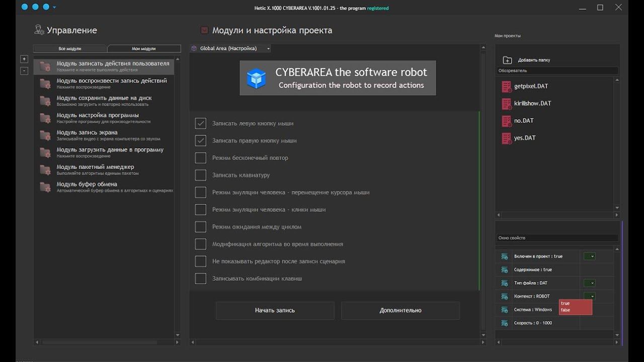Image resolution: width=644 pixels, height=362 pixels.
Task: Click property icon for 'Содержимое'
Action: click(504, 270)
